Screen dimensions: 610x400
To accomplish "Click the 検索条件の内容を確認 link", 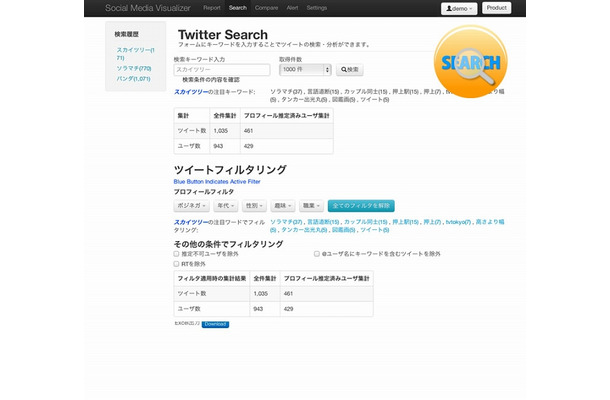I will pyautogui.click(x=211, y=80).
